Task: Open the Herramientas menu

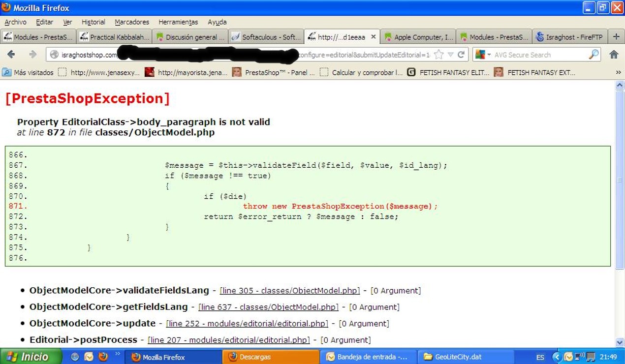Action: (x=178, y=22)
